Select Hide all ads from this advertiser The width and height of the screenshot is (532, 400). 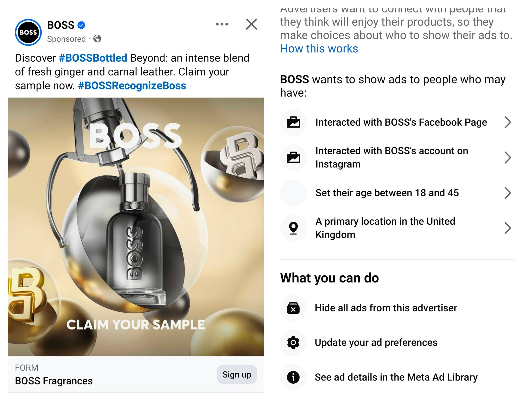(x=386, y=308)
